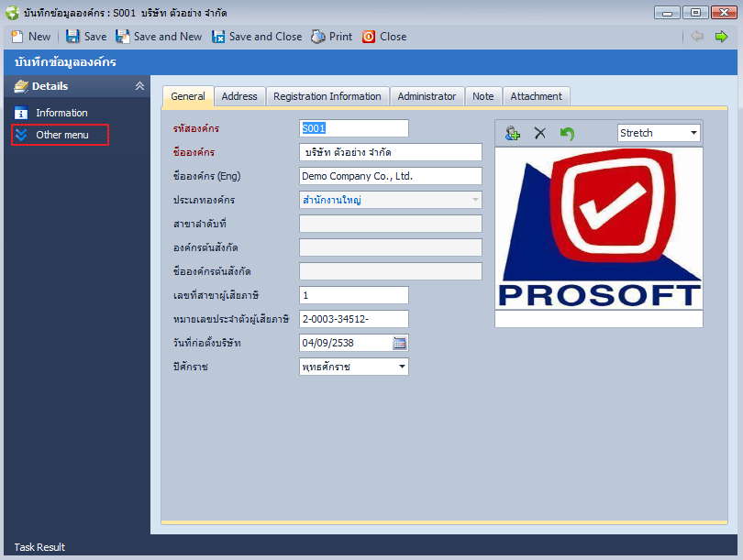Image resolution: width=743 pixels, height=560 pixels.
Task: Click the บันทึกข้อมูลองค์กร header title
Action: pos(65,62)
